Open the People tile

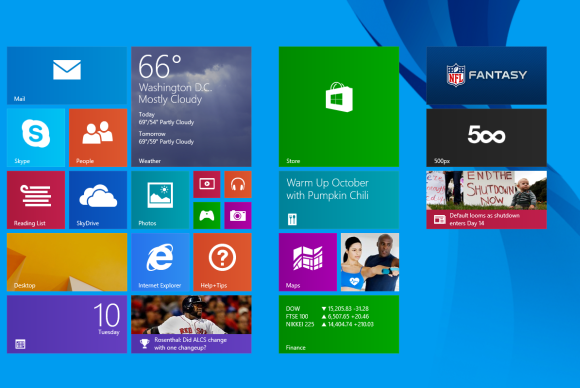coord(98,138)
